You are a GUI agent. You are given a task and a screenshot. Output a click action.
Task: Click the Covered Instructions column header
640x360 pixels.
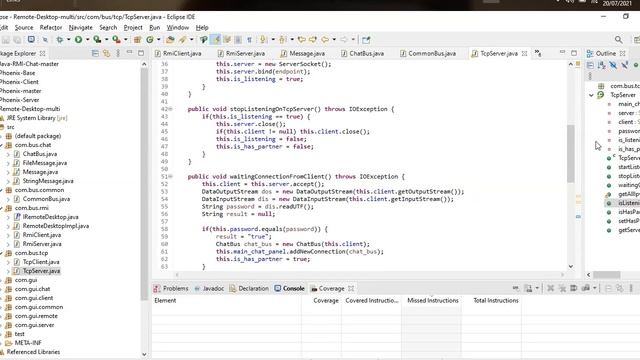371,300
